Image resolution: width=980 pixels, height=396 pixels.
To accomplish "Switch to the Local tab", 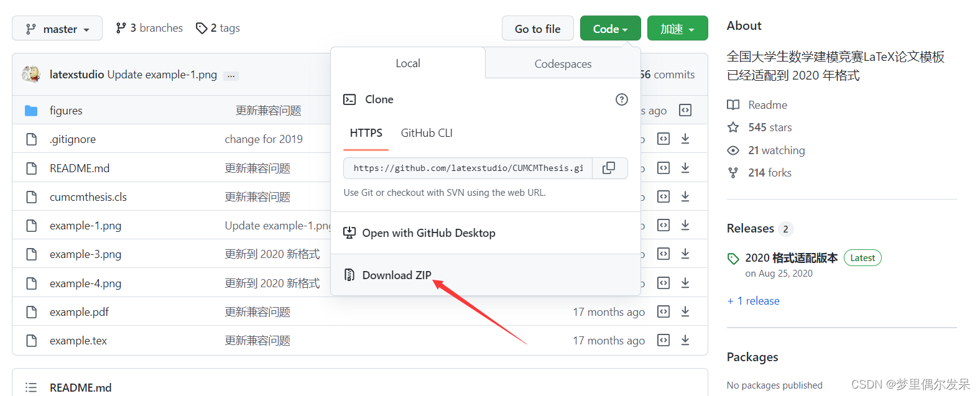I will (x=408, y=63).
